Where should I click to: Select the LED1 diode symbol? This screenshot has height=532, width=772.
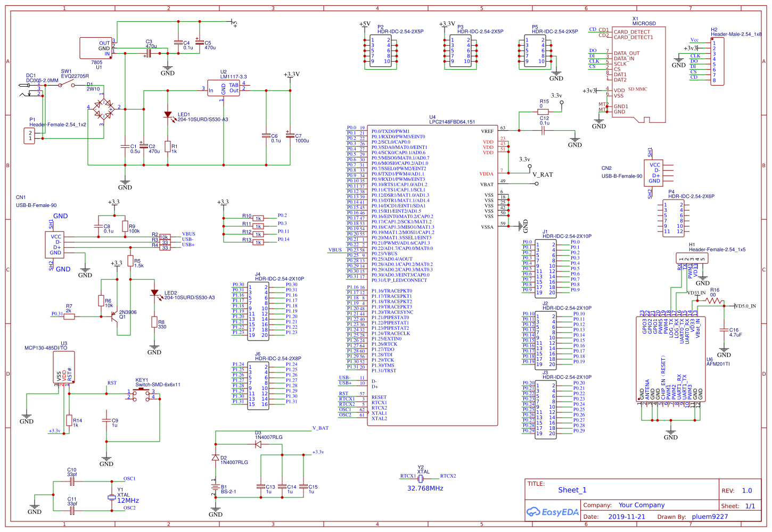[168, 115]
